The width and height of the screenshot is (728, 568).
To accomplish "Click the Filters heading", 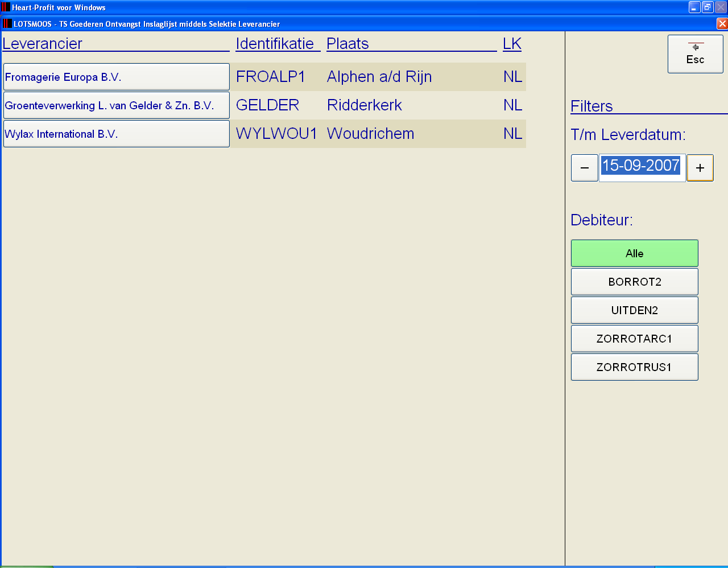I will pos(591,106).
